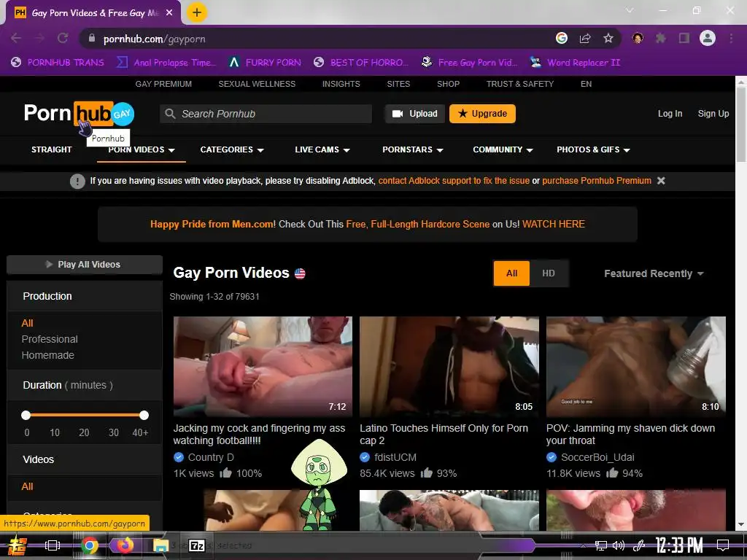Click the duration slider maximum handle
This screenshot has width=747, height=560.
click(x=144, y=415)
